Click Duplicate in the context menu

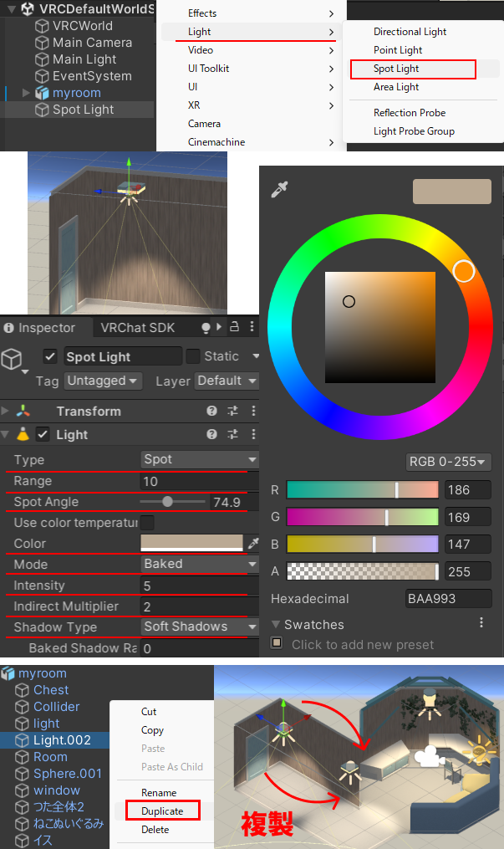(162, 811)
